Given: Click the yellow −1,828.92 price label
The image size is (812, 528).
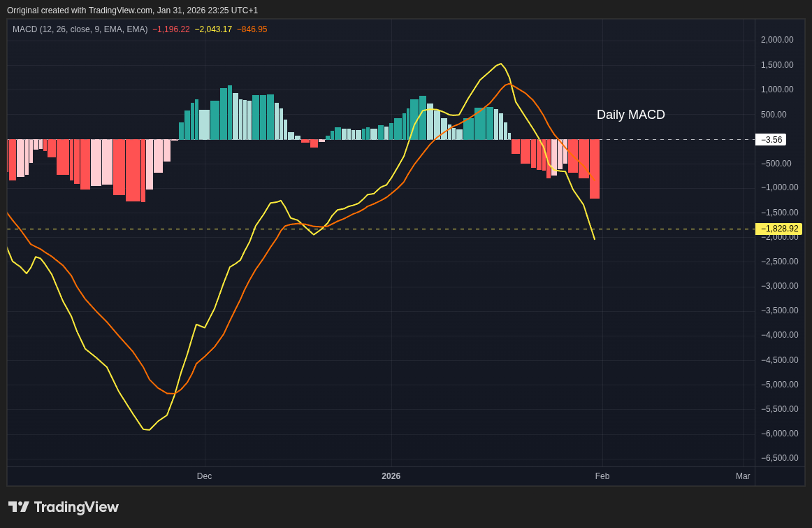Looking at the screenshot, I should 779,229.
